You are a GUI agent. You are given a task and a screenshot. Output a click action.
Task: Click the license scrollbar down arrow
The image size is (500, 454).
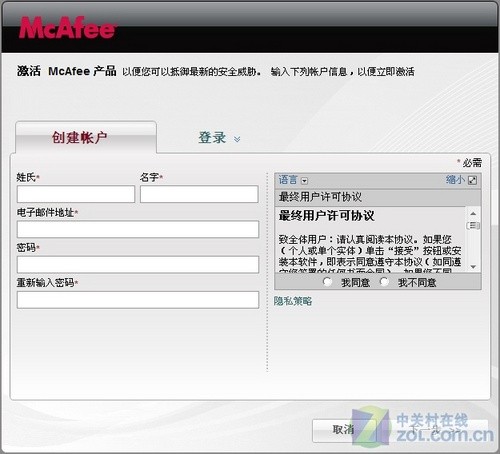pos(473,267)
